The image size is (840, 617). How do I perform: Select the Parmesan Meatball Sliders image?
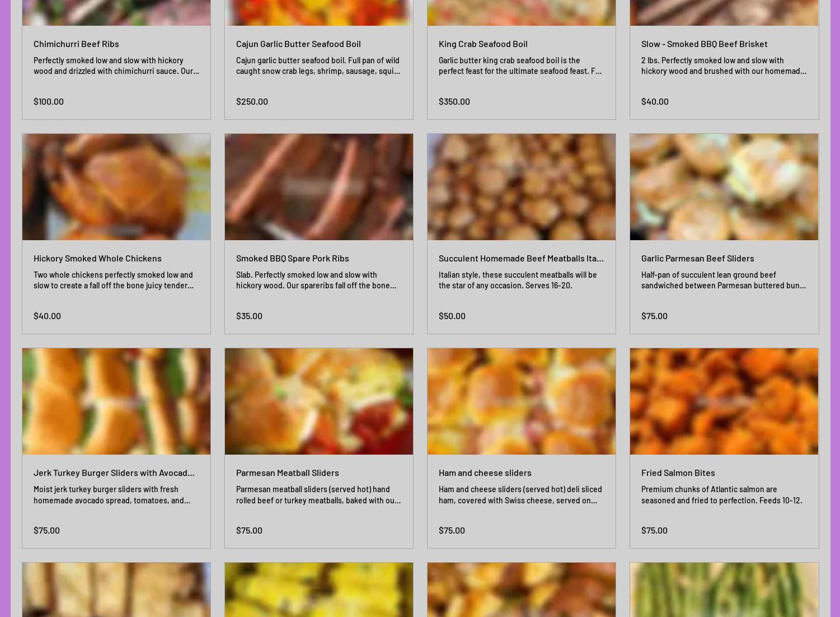click(319, 401)
